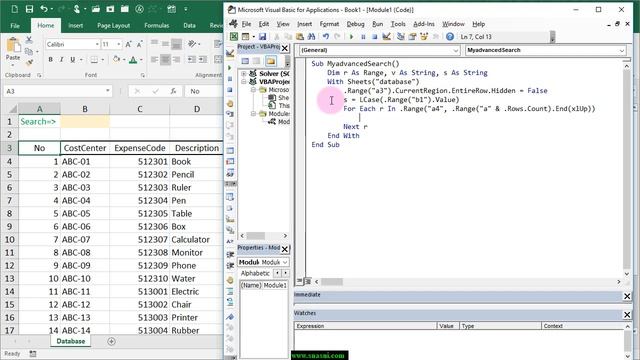
Task: Click Increase Font Size icon
Action: point(128,44)
